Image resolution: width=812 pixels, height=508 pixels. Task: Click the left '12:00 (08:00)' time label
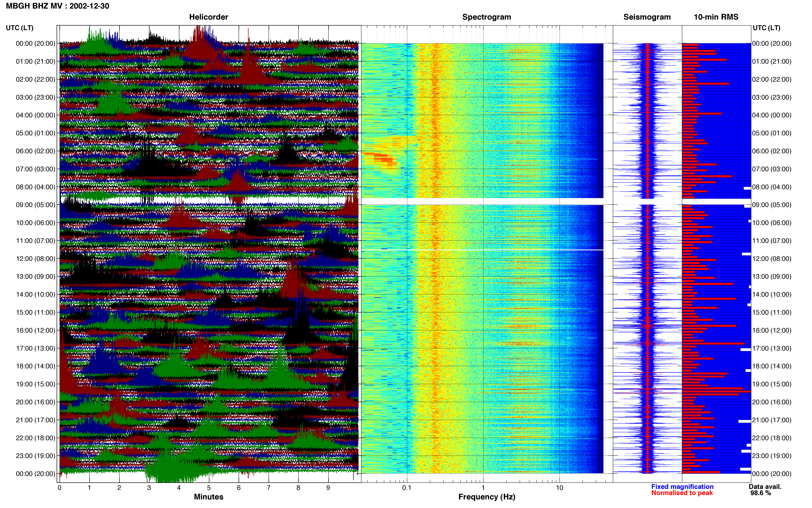[36, 259]
